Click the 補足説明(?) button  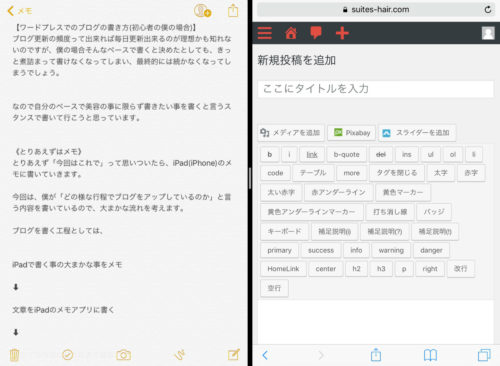[385, 231]
